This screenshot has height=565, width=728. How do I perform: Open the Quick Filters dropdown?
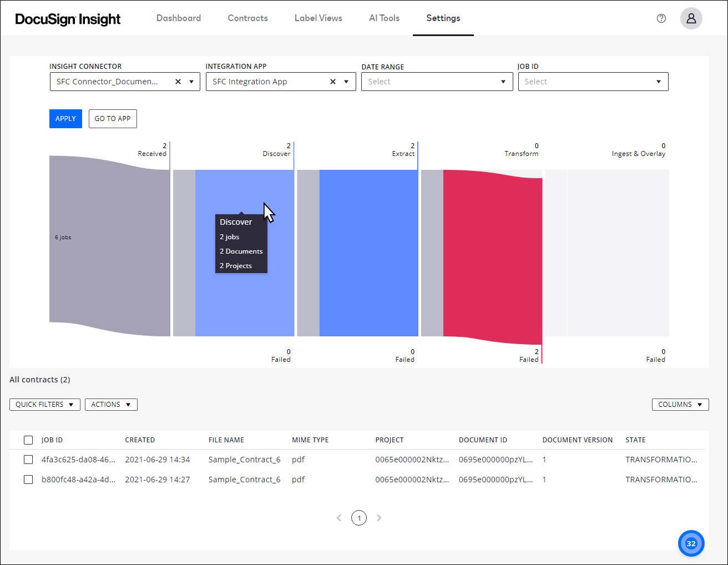point(45,405)
